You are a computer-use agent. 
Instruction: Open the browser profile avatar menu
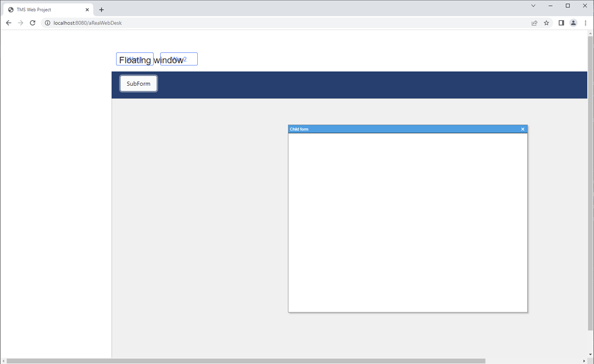tap(573, 23)
